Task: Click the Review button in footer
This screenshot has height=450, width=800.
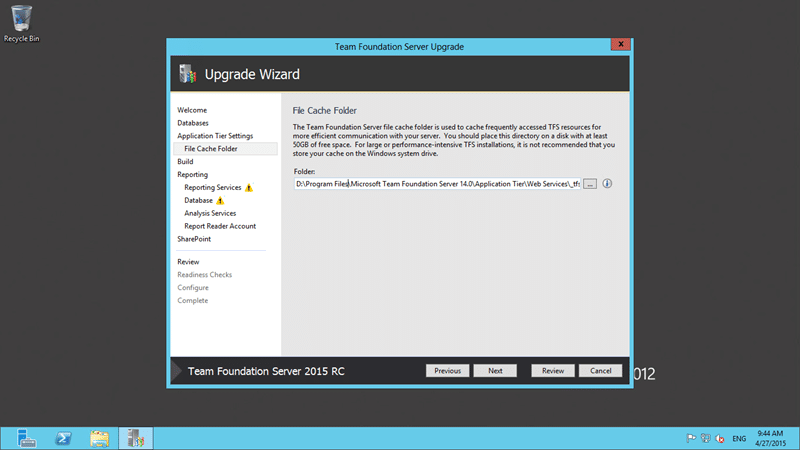Action: coord(553,371)
